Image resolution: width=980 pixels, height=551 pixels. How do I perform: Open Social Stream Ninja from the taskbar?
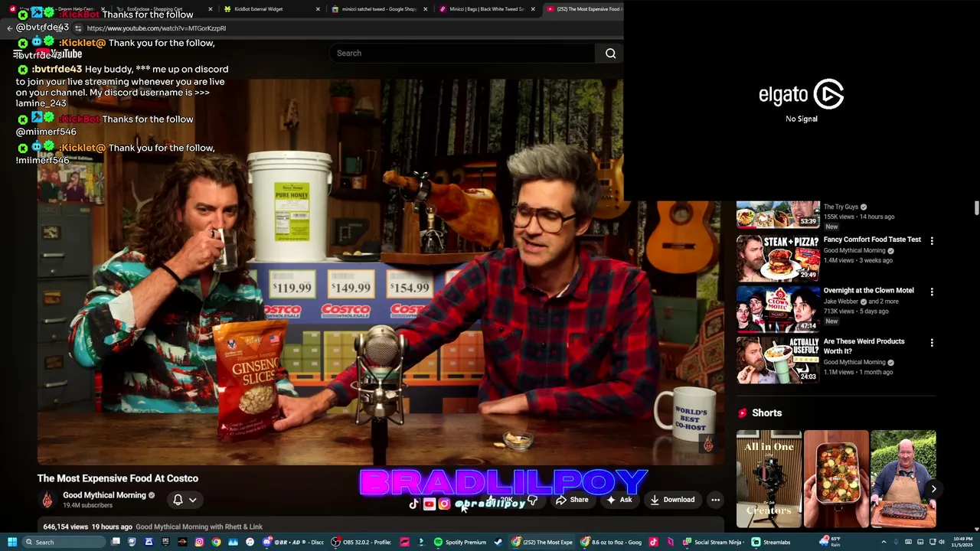click(713, 542)
